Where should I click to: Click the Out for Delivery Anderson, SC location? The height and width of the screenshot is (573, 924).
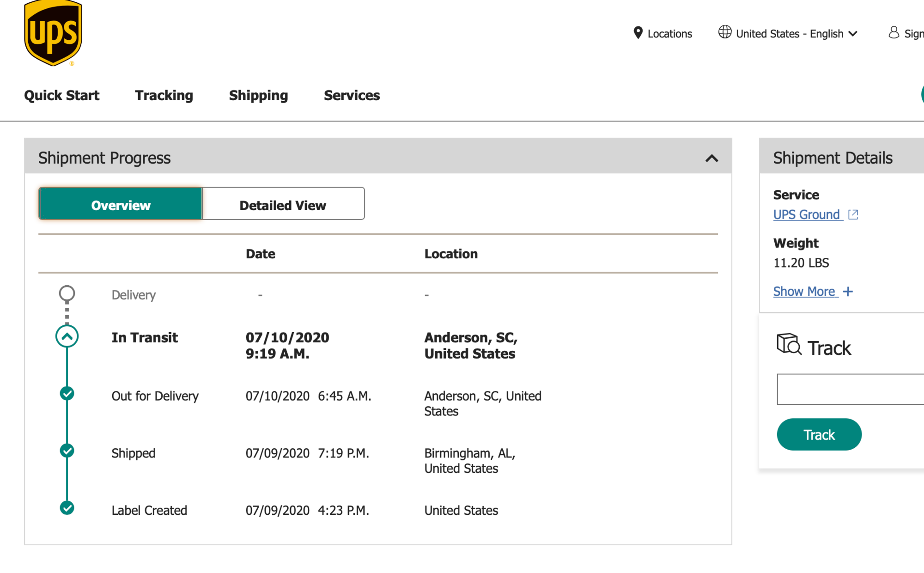coord(483,403)
